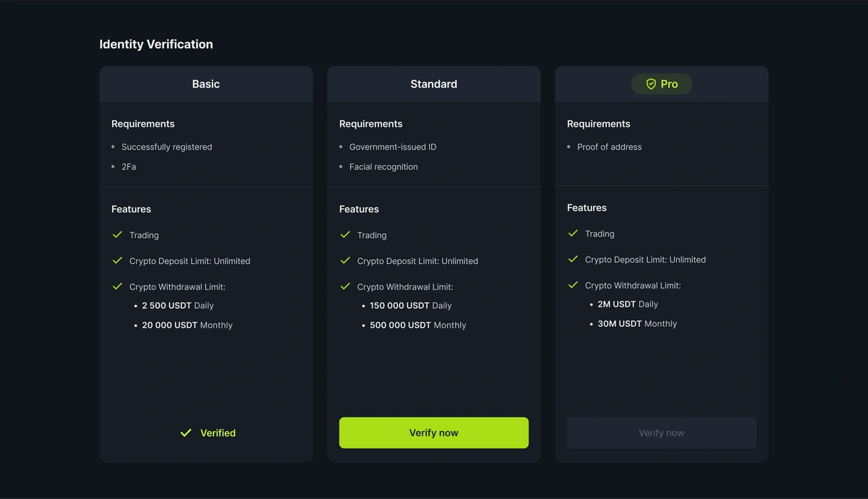
Task: Select the Standard tier header
Action: (x=433, y=84)
